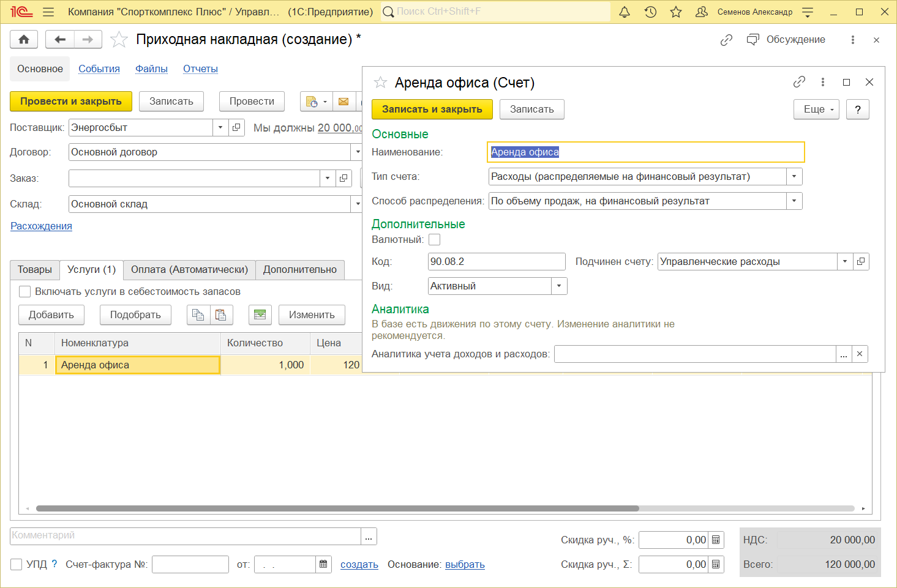Enable Включать услуги в себестоимость запасов
This screenshot has width=897, height=588.
(x=25, y=292)
